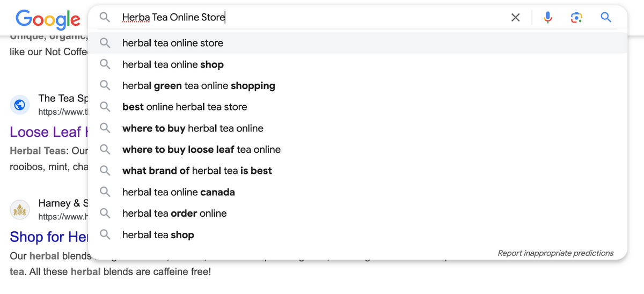This screenshot has width=644, height=294.
Task: Click the magnifier icon inside the search field
Action: pyautogui.click(x=105, y=18)
